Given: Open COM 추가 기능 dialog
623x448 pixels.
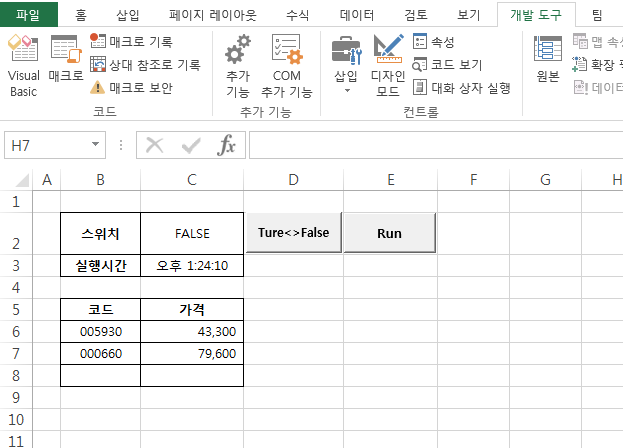Looking at the screenshot, I should [286, 66].
